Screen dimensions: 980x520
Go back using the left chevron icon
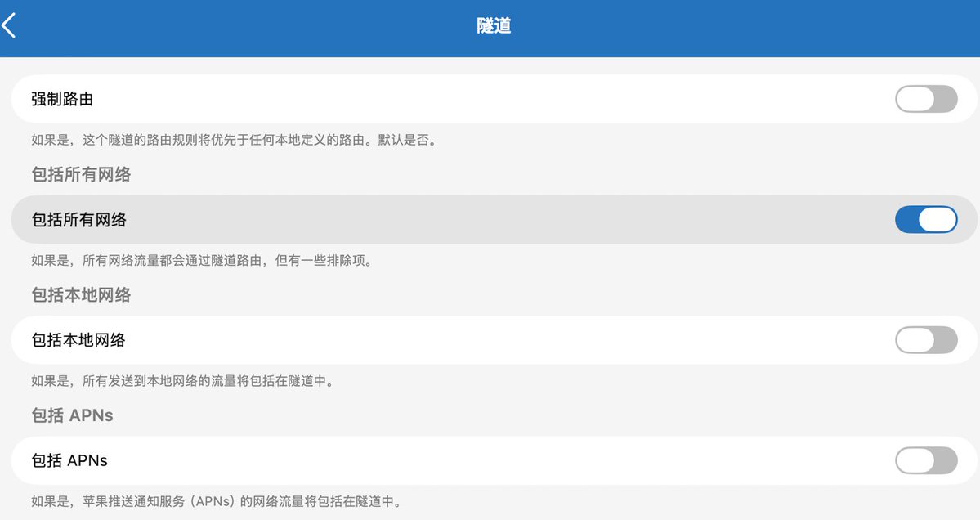pyautogui.click(x=9, y=25)
